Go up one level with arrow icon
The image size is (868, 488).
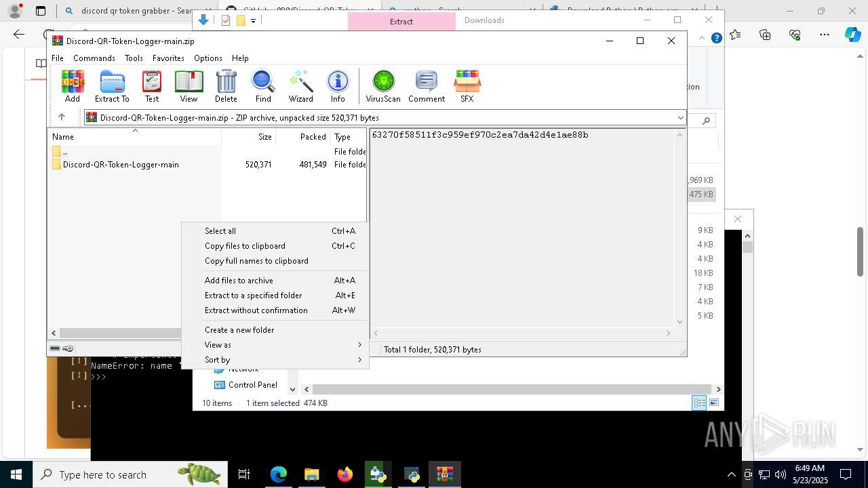[62, 117]
